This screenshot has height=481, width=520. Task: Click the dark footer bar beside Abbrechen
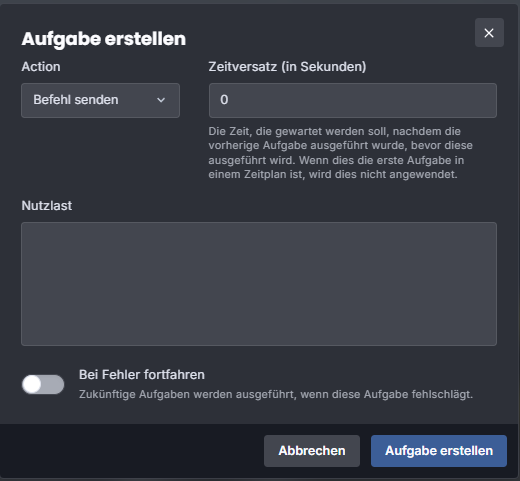click(x=132, y=451)
